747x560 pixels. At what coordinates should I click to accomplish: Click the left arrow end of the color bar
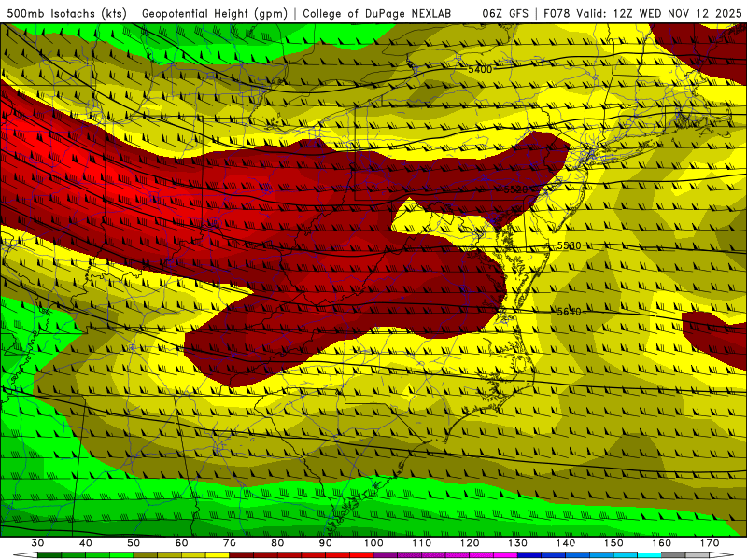(25, 554)
